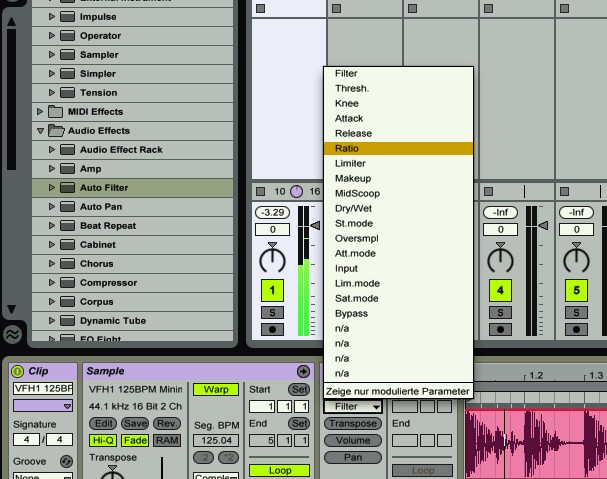Image resolution: width=607 pixels, height=479 pixels.
Task: Click the clip name field VFH1 125BP
Action: [43, 388]
